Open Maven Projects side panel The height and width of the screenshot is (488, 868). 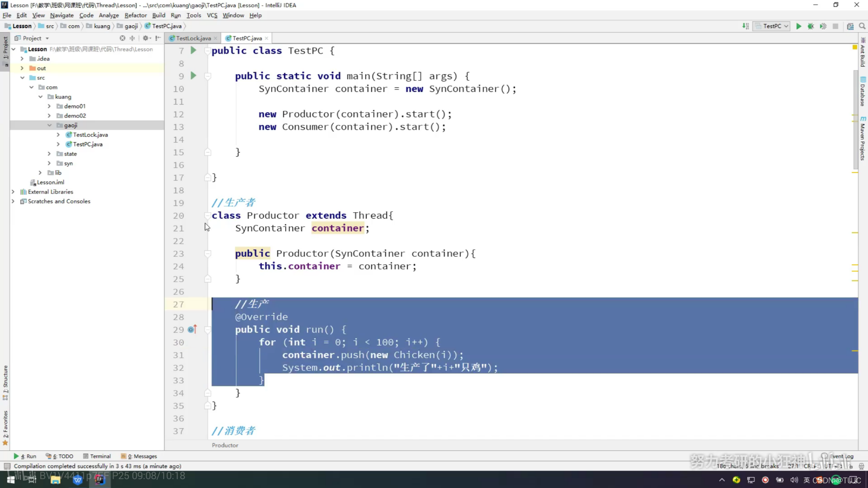(863, 138)
